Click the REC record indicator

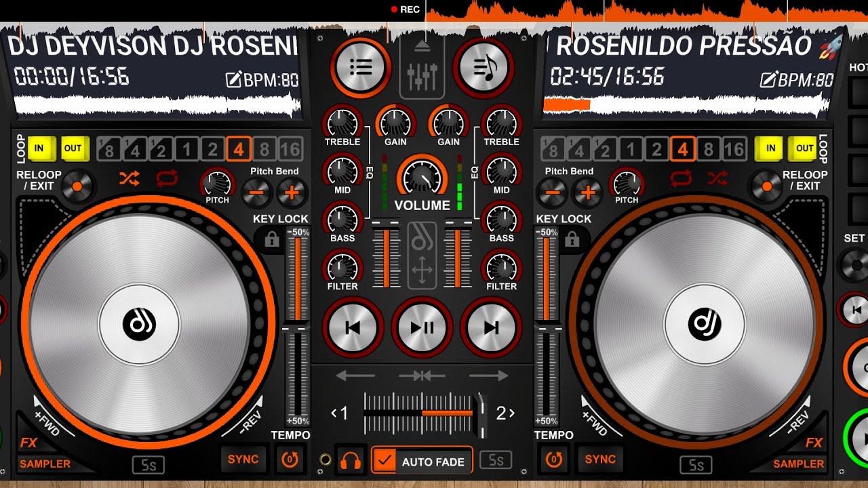[x=406, y=9]
